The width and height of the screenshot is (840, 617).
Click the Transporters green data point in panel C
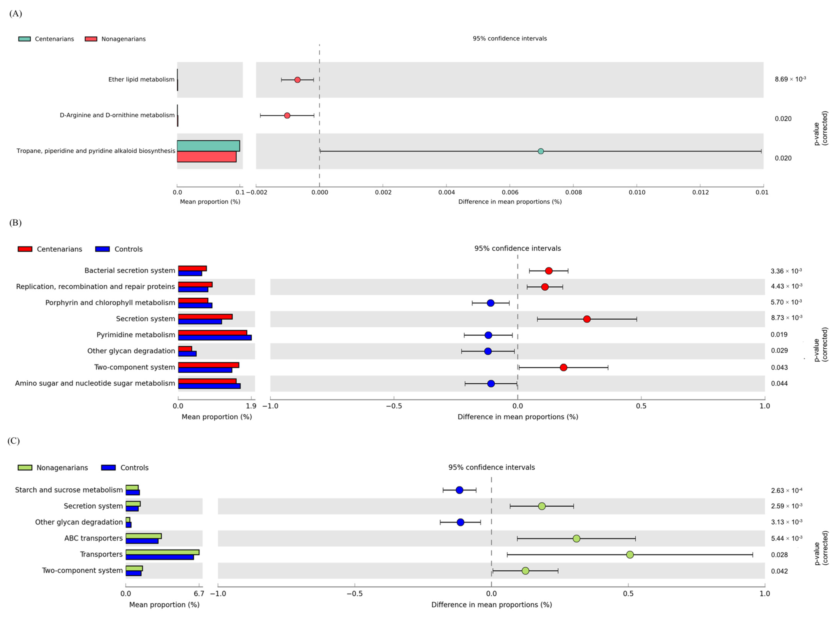[x=630, y=555]
